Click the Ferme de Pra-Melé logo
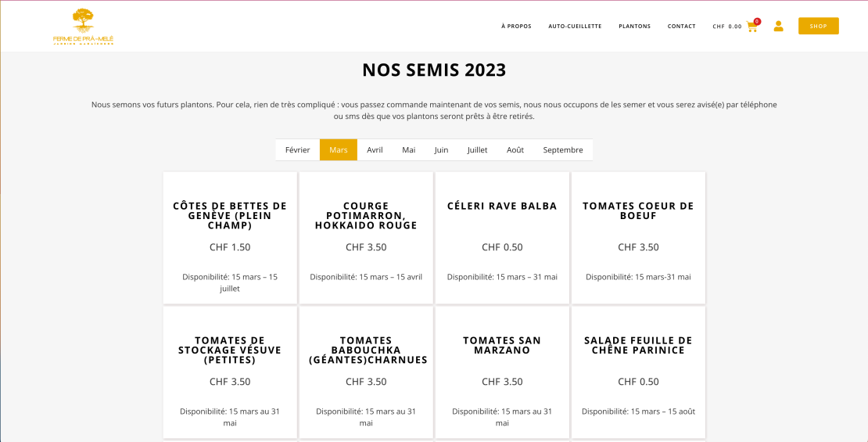868x442 pixels. (84, 27)
